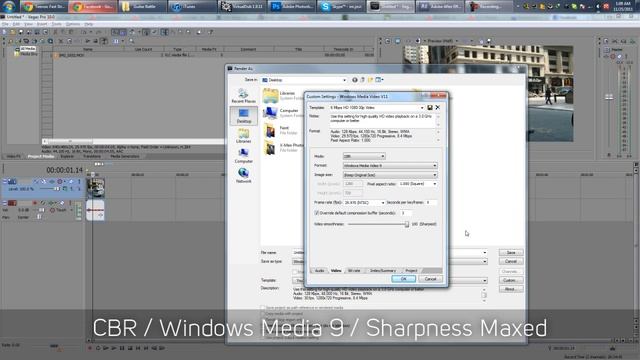
Task: Open Save as type dropdown in Render As
Action: pyautogui.click(x=390, y=262)
